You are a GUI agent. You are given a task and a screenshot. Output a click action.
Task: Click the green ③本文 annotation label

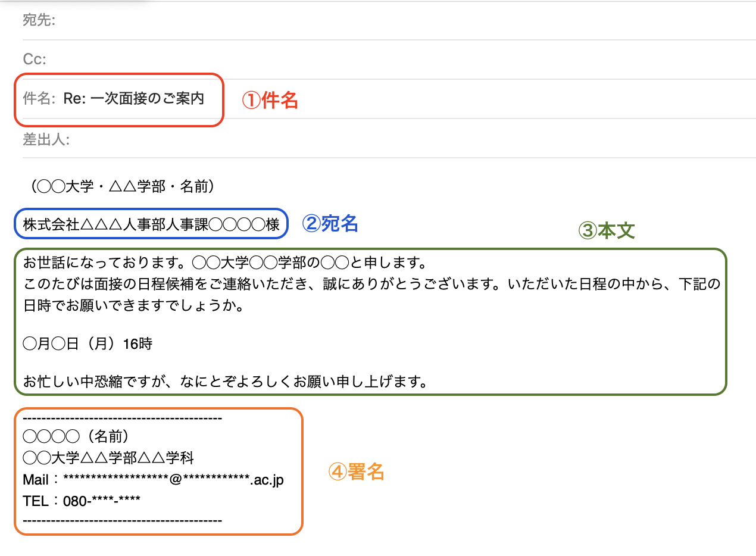[607, 231]
